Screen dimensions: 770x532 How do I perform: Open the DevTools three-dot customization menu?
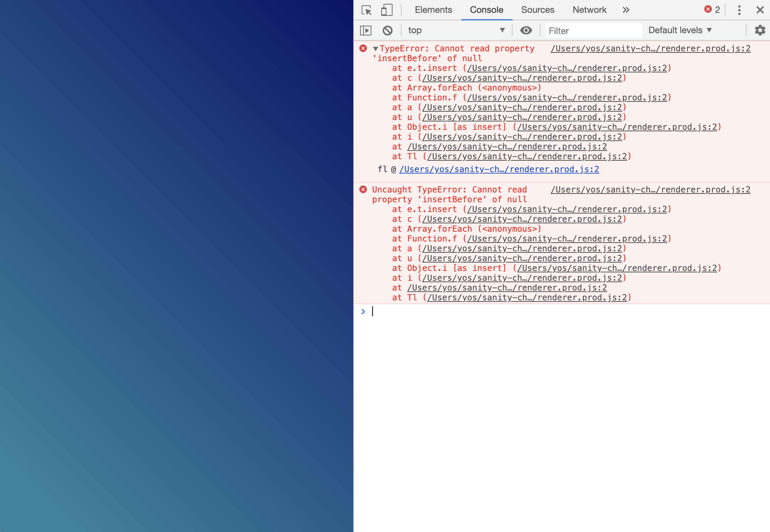tap(739, 10)
